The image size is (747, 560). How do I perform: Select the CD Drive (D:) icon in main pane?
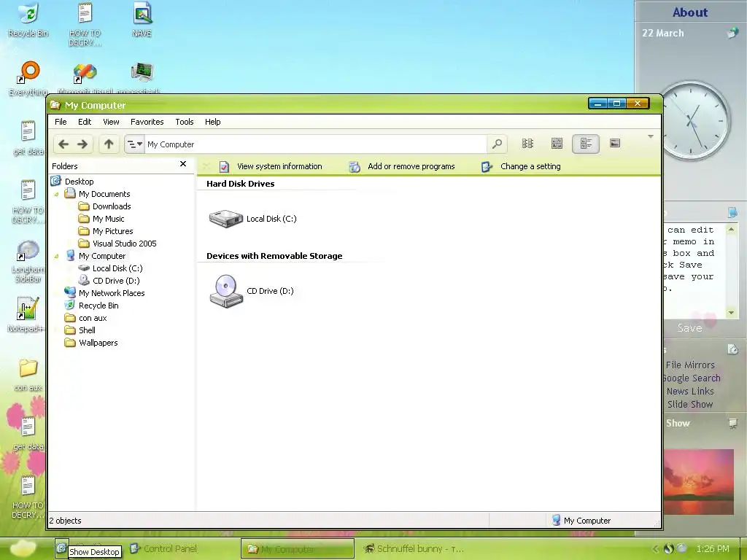coord(226,291)
